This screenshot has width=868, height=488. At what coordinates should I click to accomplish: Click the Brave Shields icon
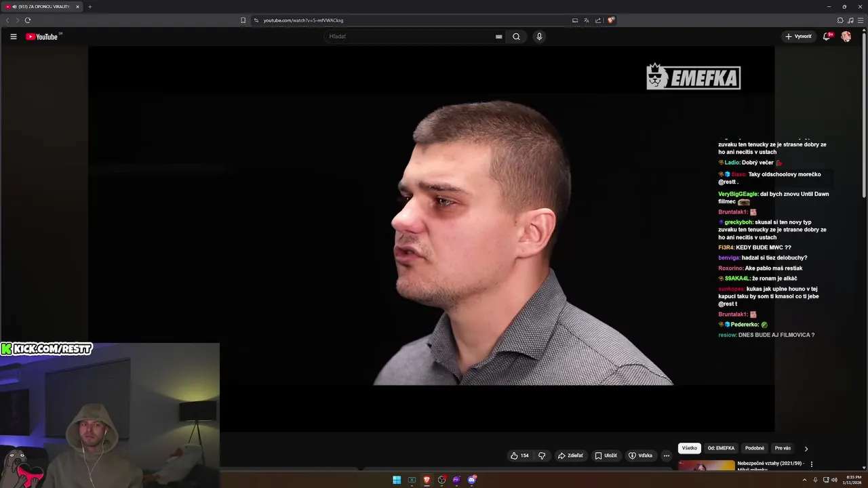[x=611, y=20]
